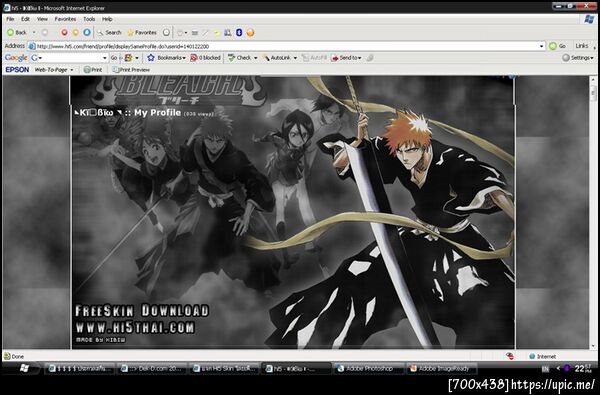Open the History icon in toolbar
Image resolution: width=600 pixels, height=395 pixels.
click(166, 33)
